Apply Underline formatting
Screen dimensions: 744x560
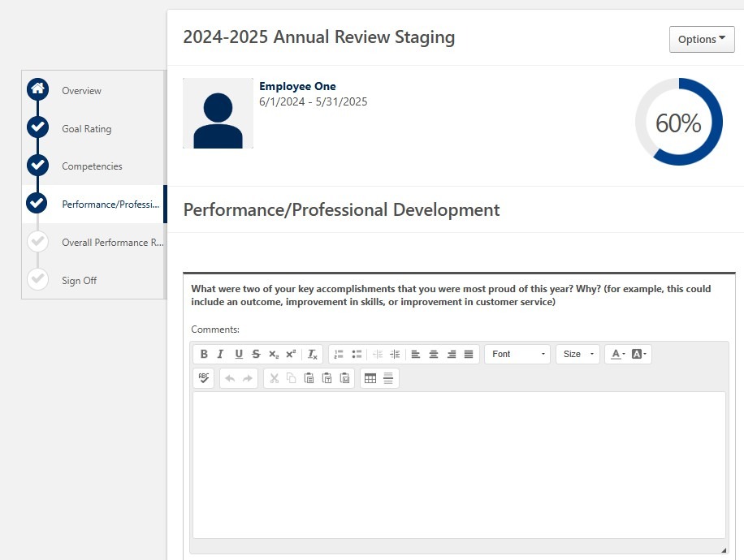(239, 354)
